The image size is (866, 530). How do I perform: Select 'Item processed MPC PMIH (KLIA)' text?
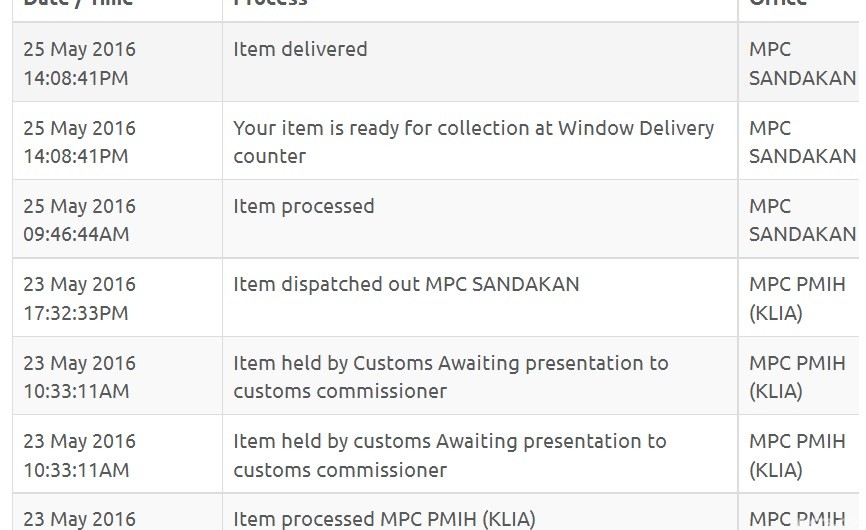pos(384,520)
